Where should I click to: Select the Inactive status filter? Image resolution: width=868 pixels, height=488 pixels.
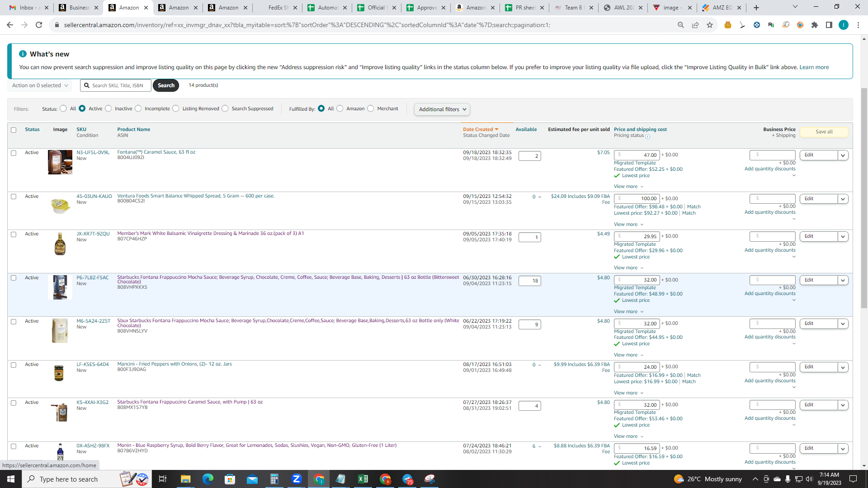coord(108,108)
